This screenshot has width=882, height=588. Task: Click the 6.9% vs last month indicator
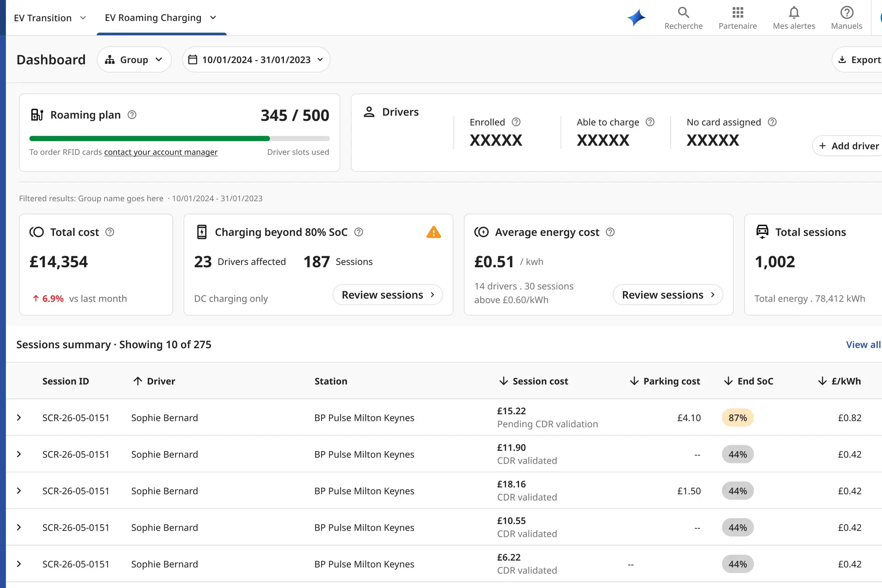pyautogui.click(x=79, y=299)
